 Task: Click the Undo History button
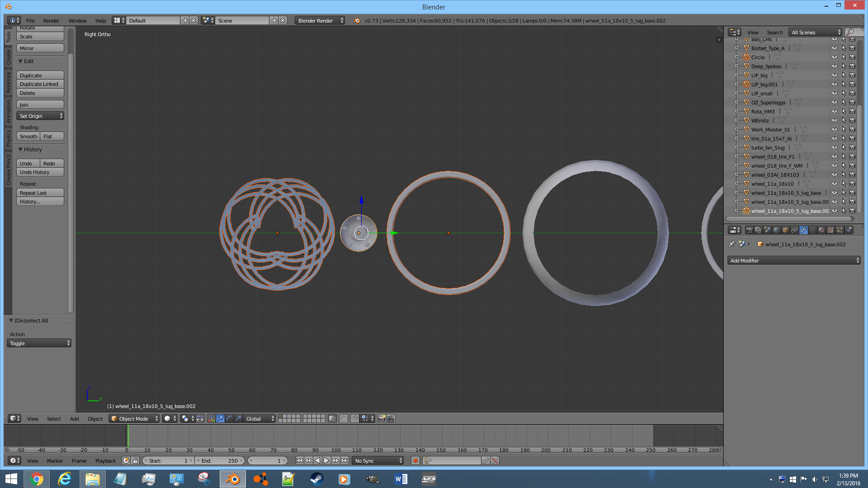coord(40,172)
